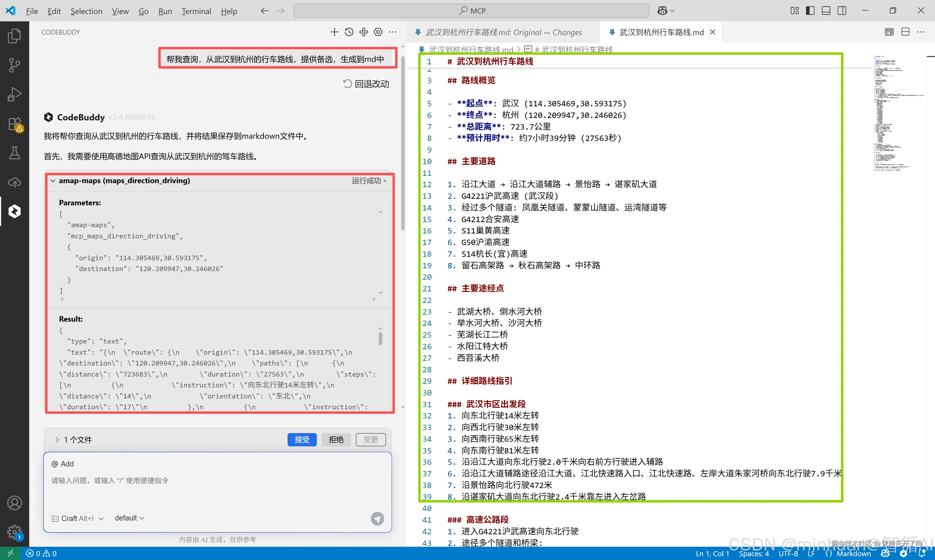Start a new CodeBuddy chat
935x560 pixels.
point(334,32)
